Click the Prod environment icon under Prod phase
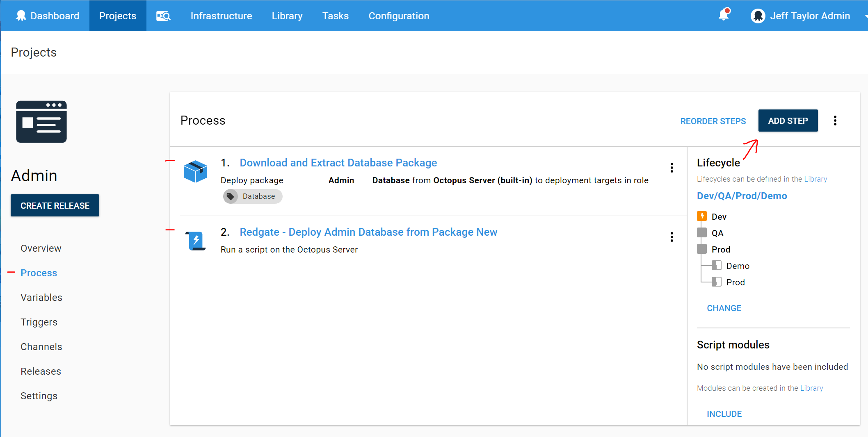The width and height of the screenshot is (868, 437). tap(717, 282)
